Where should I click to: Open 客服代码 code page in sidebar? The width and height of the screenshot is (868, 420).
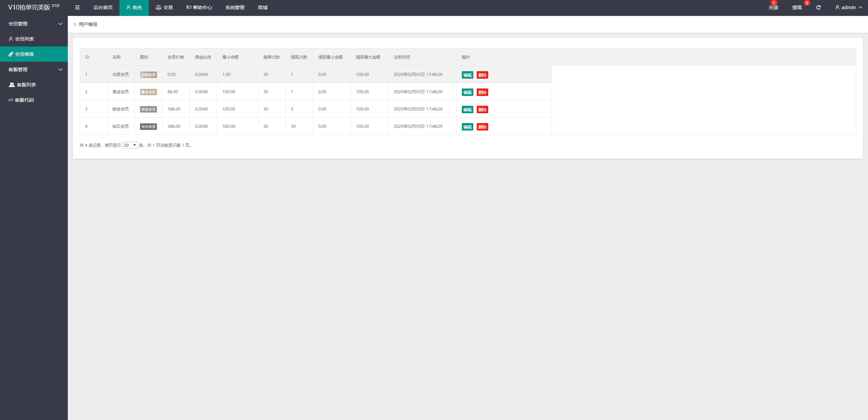[x=24, y=100]
